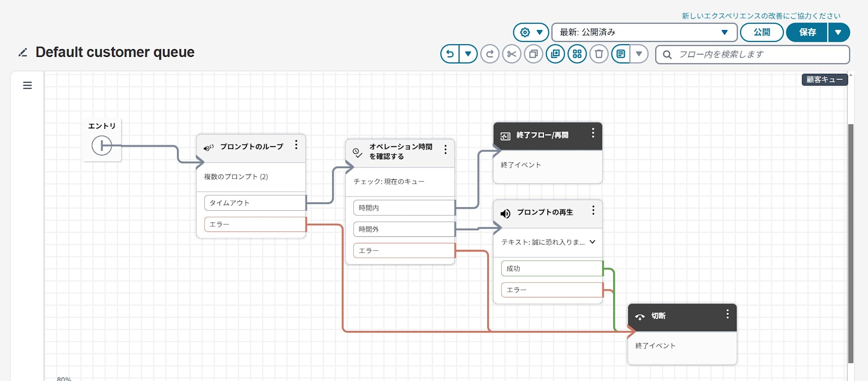This screenshot has height=381, width=868.
Task: Open プロンプトのループ block's three-dot menu
Action: click(296, 145)
